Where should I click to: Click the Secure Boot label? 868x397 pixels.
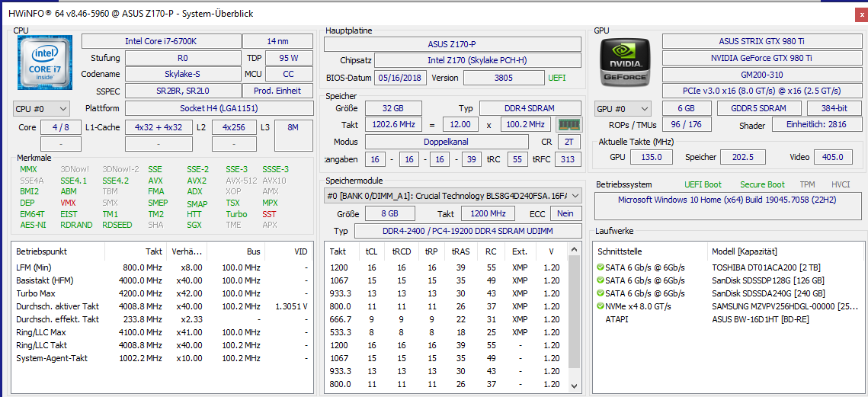(x=762, y=184)
